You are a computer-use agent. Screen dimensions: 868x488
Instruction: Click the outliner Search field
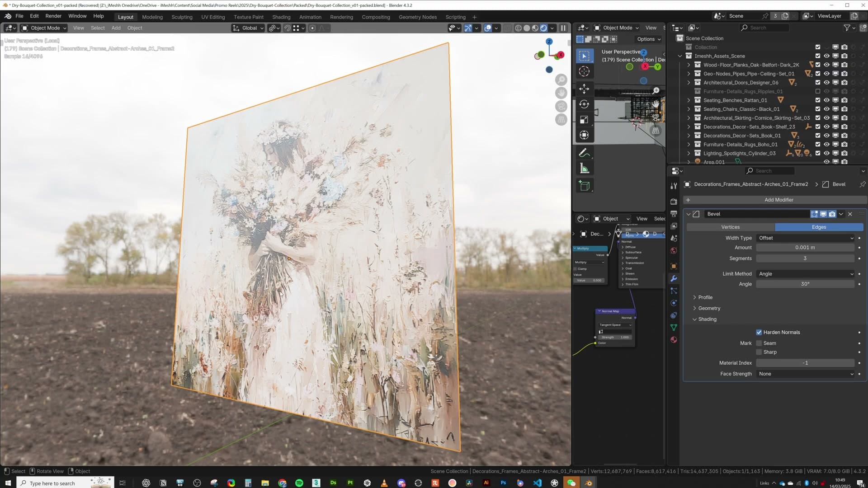pyautogui.click(x=764, y=28)
